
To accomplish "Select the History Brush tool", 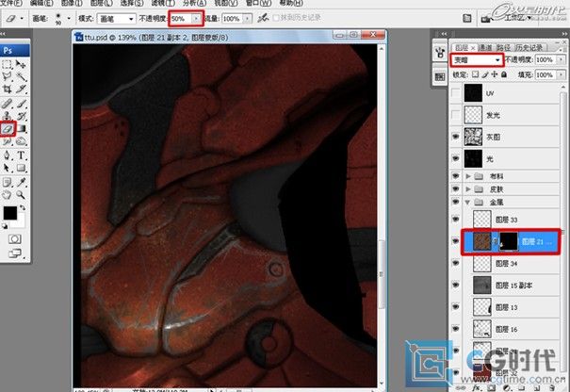I will point(21,116).
